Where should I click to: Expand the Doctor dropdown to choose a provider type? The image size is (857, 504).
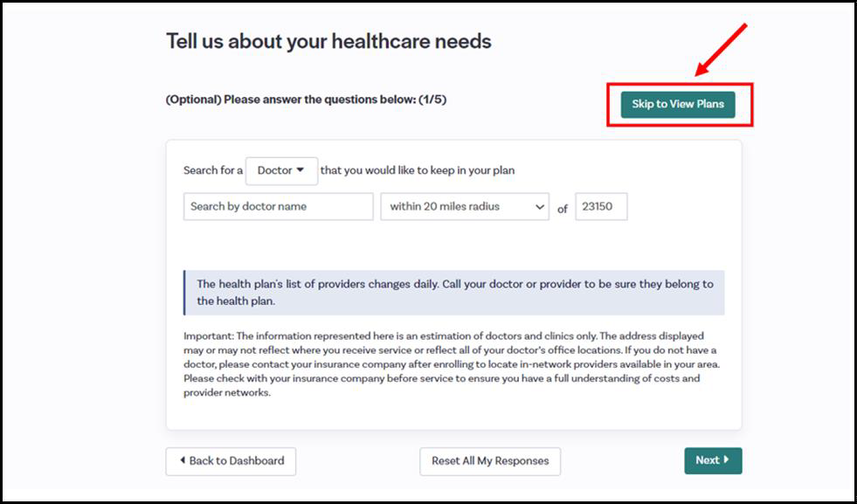[281, 170]
